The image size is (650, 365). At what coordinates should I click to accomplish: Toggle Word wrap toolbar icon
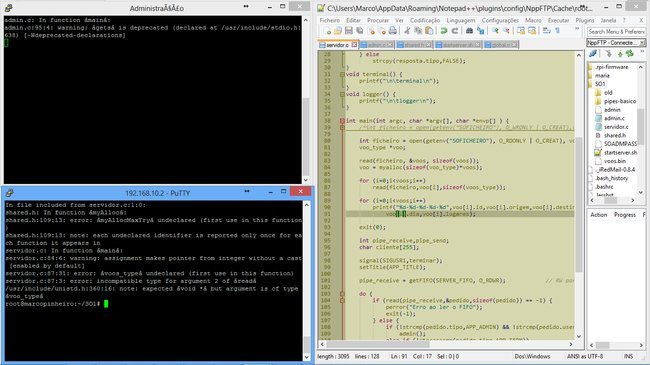(x=546, y=31)
